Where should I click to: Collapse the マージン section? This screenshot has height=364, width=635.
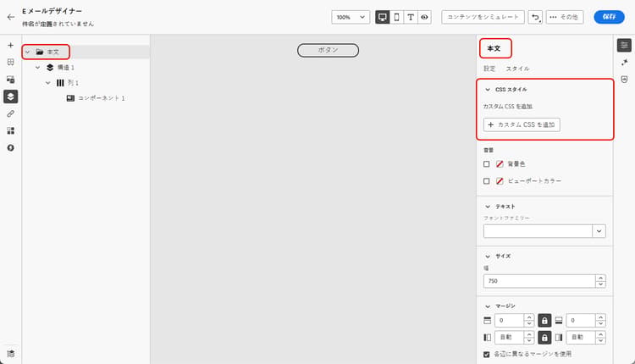click(x=488, y=306)
